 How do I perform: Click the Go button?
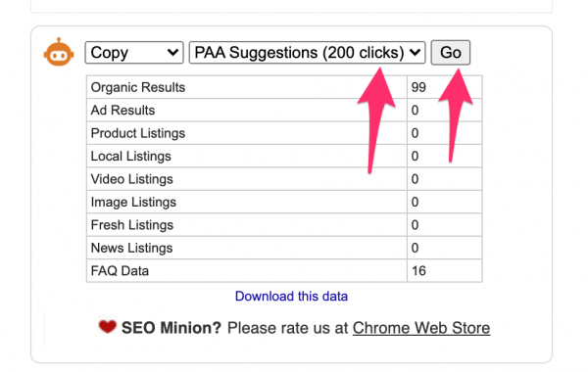point(451,53)
